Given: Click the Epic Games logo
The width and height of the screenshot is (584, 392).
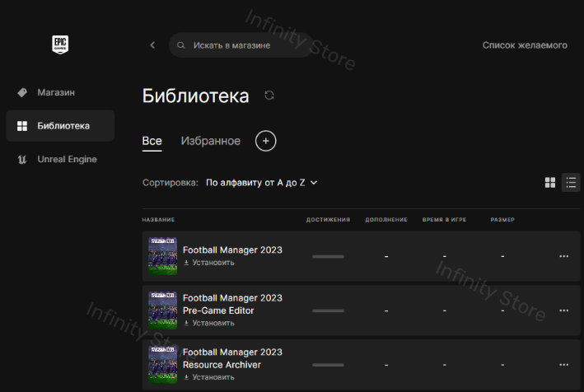Looking at the screenshot, I should (x=60, y=44).
